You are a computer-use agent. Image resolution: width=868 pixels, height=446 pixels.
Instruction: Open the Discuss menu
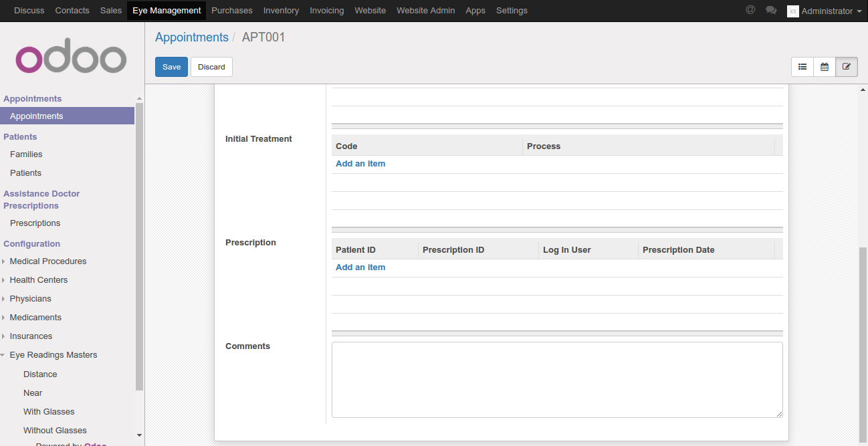tap(29, 11)
